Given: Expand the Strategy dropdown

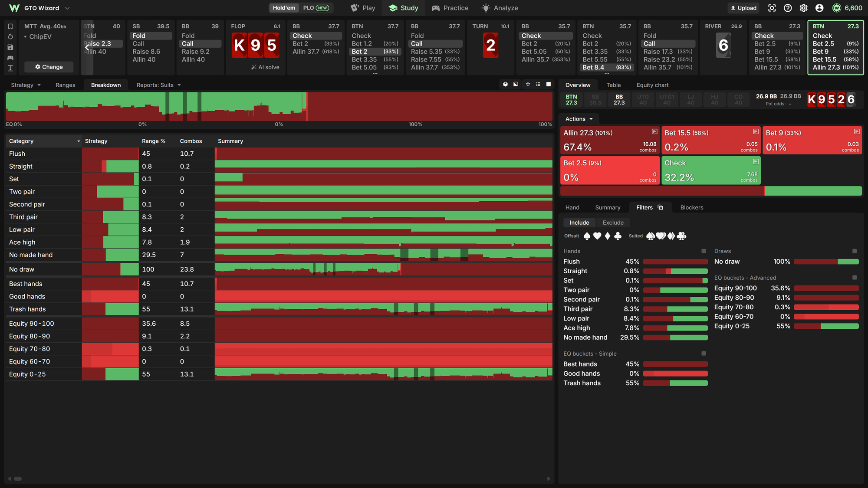Looking at the screenshot, I should click(x=26, y=85).
